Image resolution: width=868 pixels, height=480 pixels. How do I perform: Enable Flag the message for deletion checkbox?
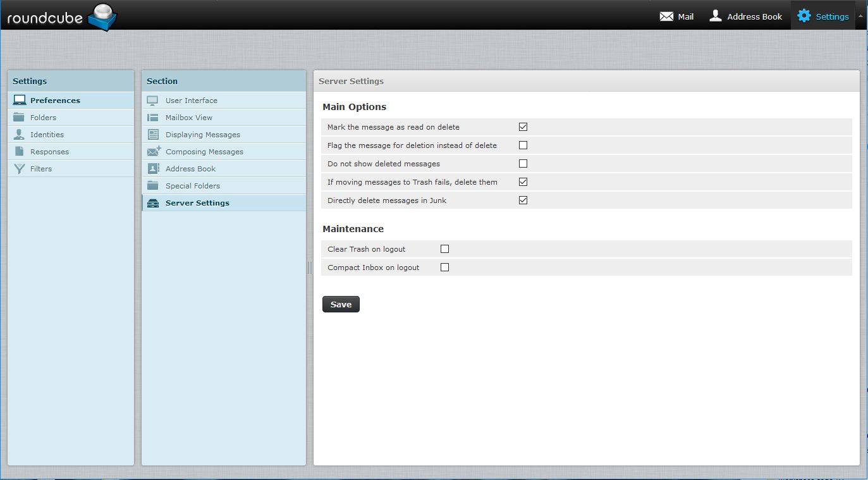click(x=523, y=145)
